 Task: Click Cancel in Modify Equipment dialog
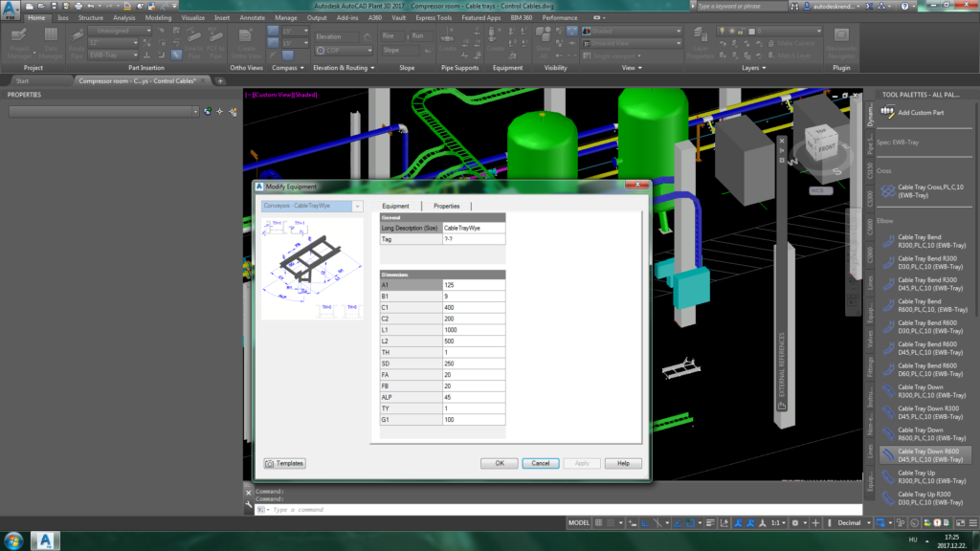pyautogui.click(x=541, y=463)
